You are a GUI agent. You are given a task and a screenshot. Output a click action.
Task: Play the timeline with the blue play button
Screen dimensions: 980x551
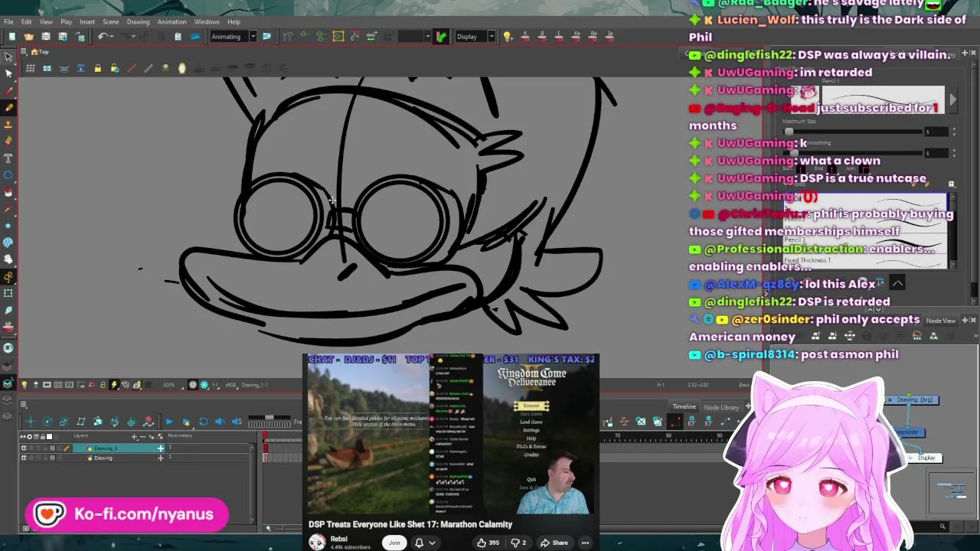tap(169, 422)
